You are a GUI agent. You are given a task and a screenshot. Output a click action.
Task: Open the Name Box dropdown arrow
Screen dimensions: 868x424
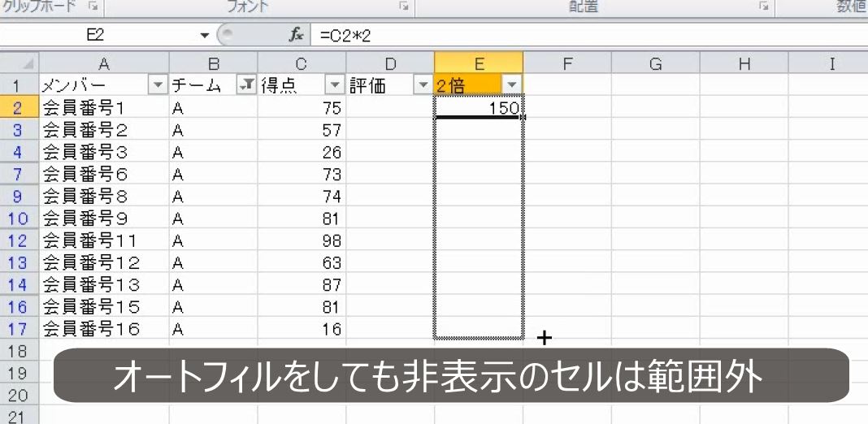pos(205,36)
